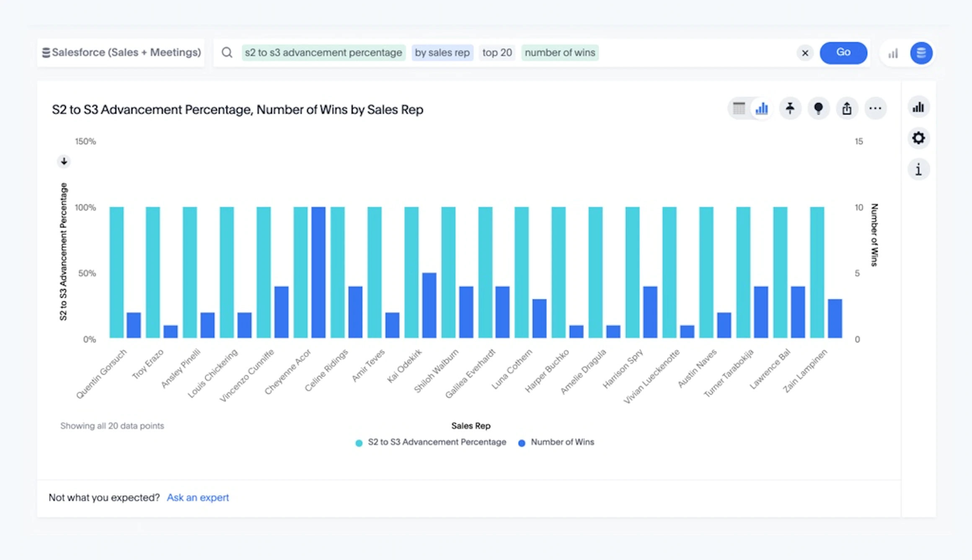Click Cheyenne Acor's tall wins bar
972x560 pixels.
pos(318,273)
